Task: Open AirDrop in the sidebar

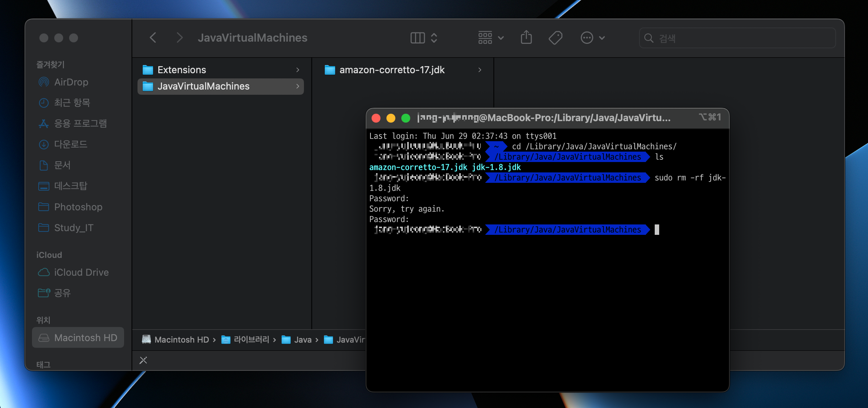Action: pyautogui.click(x=71, y=82)
